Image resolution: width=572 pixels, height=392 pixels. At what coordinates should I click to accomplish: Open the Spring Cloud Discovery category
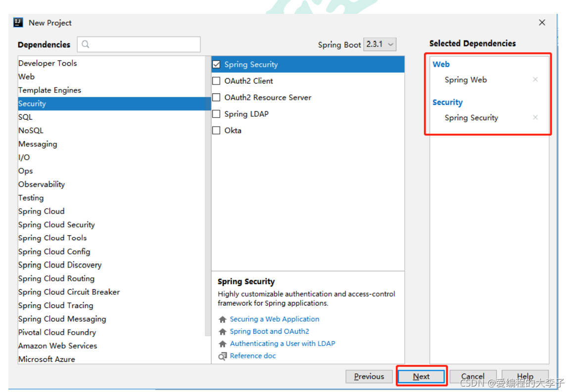(112, 265)
